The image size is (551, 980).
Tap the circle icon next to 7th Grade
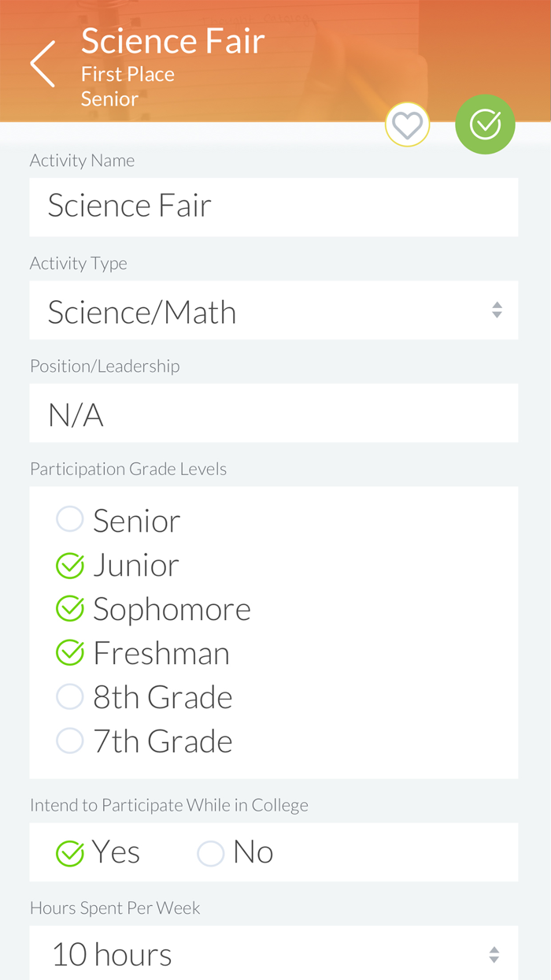click(69, 741)
